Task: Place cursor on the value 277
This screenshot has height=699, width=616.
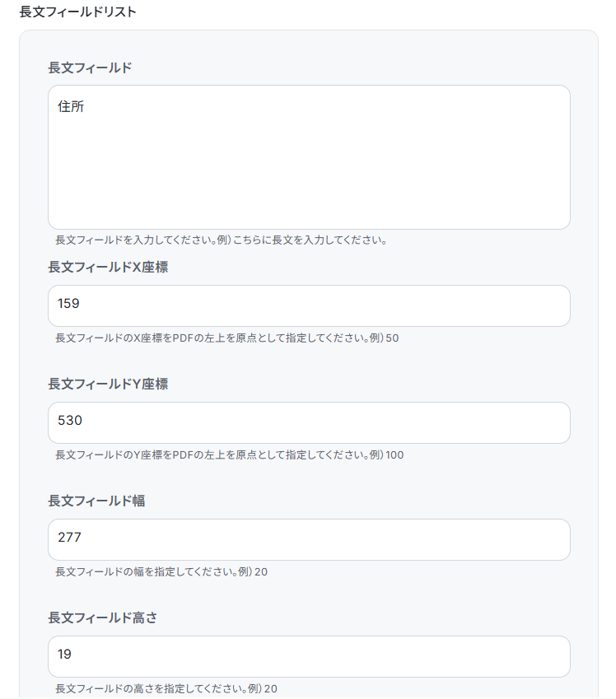Action: 69,538
